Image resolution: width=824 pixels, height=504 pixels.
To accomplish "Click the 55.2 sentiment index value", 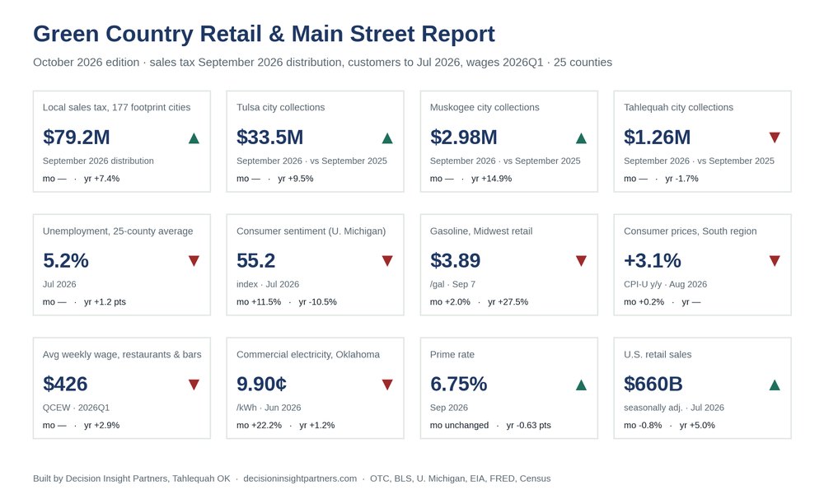I will pos(256,260).
